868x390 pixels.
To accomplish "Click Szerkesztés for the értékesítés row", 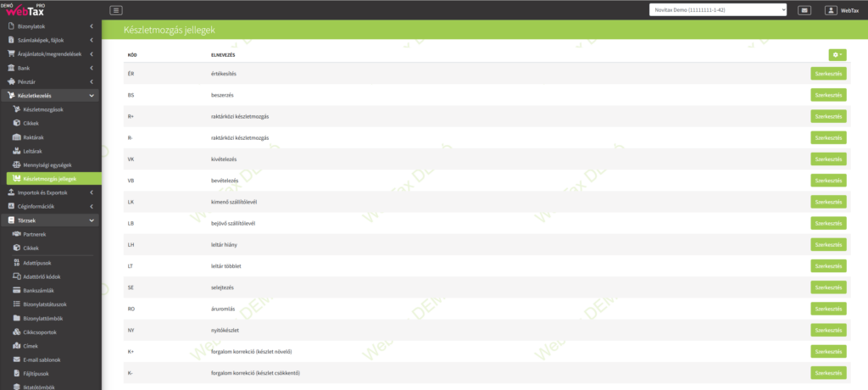I will tap(828, 74).
